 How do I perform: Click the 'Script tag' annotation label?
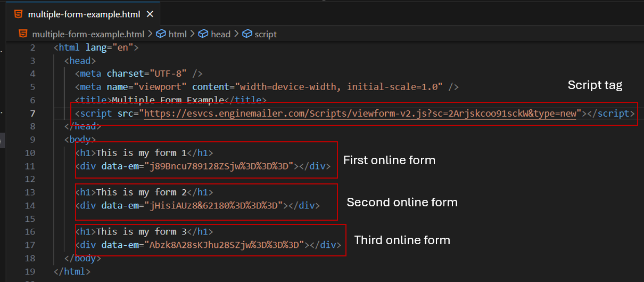(x=595, y=85)
